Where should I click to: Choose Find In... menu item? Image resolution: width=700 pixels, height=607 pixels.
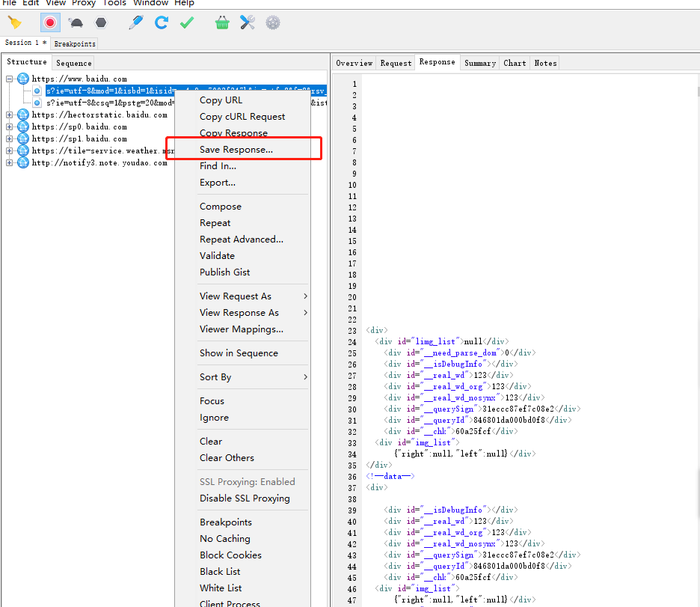[x=242, y=166]
